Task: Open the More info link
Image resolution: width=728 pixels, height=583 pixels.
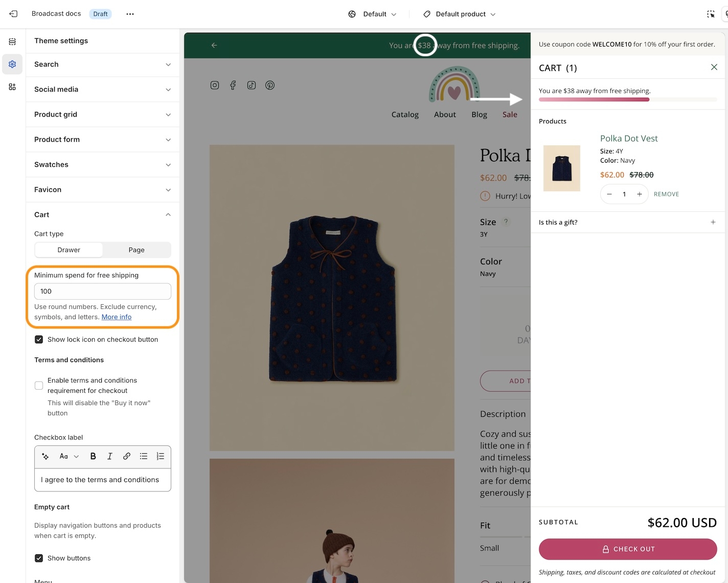Action: click(x=117, y=317)
